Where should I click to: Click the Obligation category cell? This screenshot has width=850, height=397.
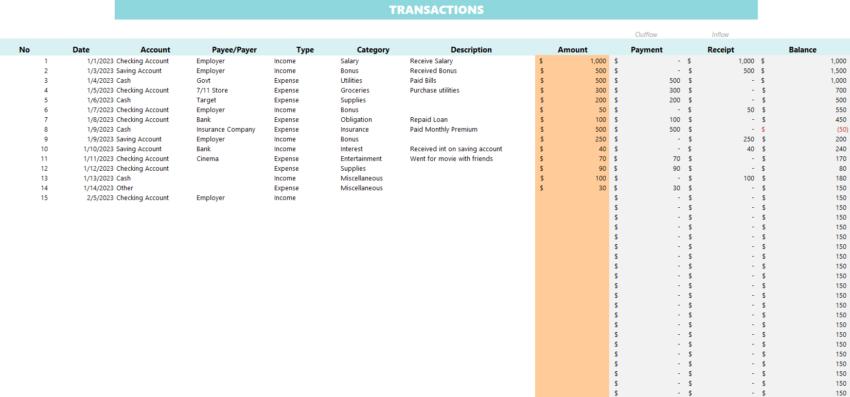(356, 120)
